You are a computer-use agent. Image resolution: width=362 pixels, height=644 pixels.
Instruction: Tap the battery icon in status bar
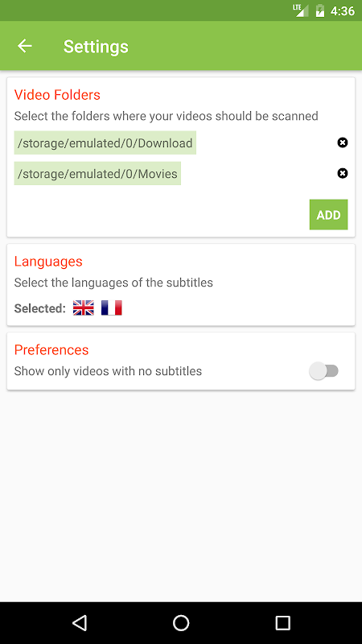[320, 10]
